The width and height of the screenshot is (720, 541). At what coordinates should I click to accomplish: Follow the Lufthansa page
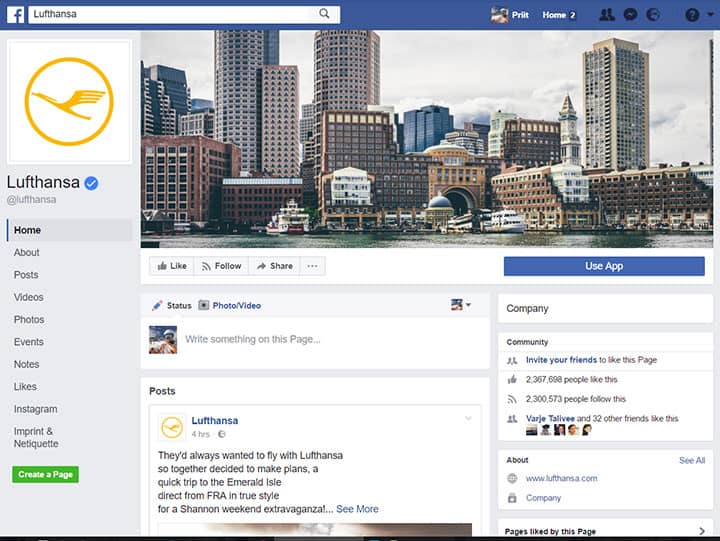[x=222, y=266]
